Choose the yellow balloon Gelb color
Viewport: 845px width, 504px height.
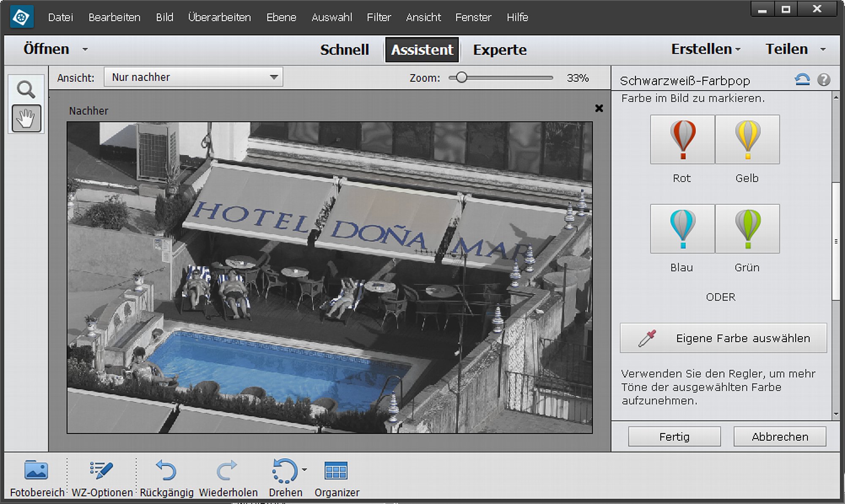tap(747, 139)
